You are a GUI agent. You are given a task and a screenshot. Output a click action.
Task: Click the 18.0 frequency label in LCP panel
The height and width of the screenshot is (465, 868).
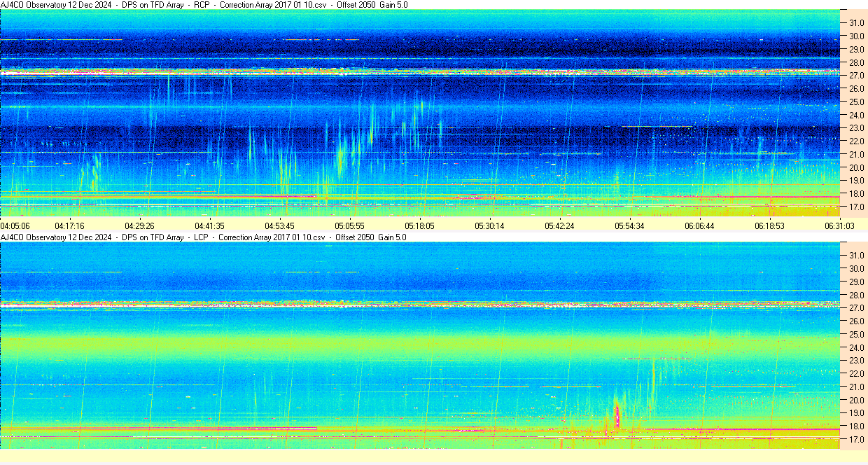[857, 426]
